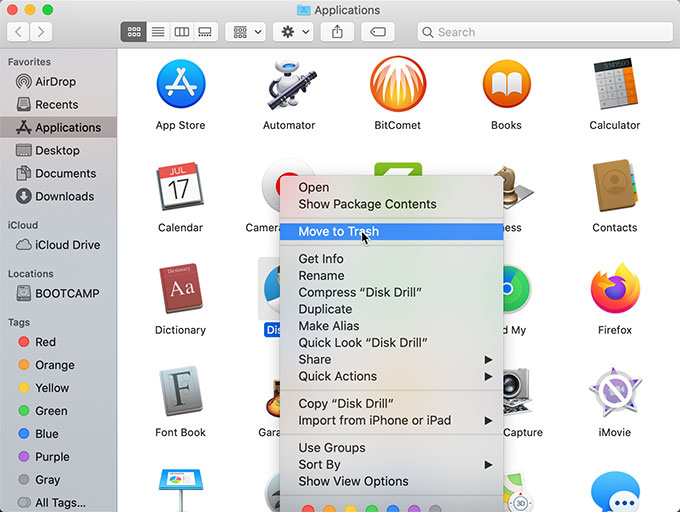Click the Search field
Screen dimensions: 680x512
tap(545, 32)
